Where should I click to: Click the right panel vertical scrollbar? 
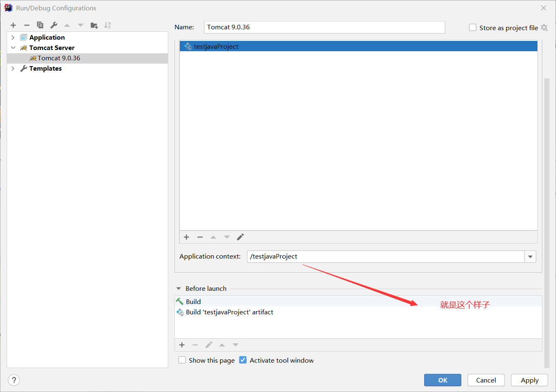[x=547, y=223]
